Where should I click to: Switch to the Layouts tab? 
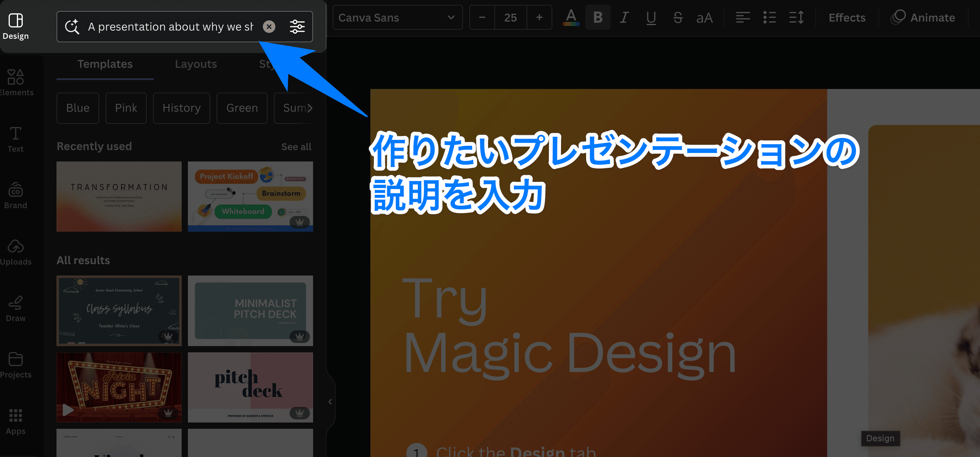point(196,64)
